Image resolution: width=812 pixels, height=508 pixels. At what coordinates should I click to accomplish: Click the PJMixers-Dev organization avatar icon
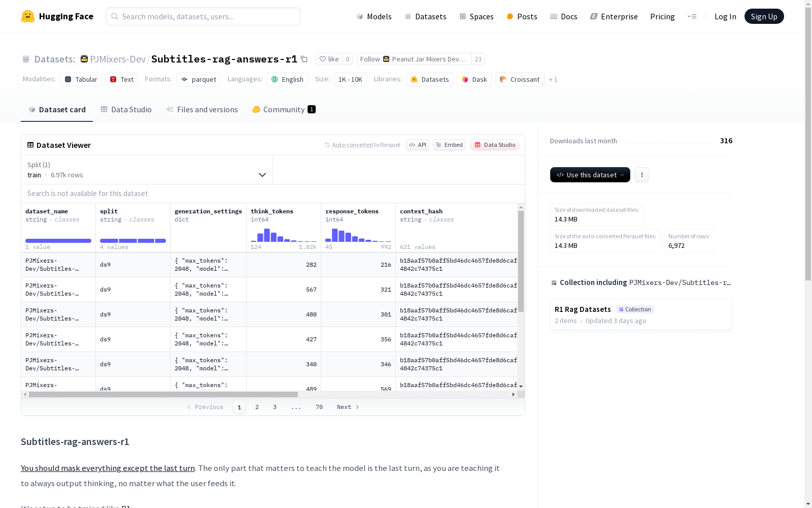click(x=84, y=59)
